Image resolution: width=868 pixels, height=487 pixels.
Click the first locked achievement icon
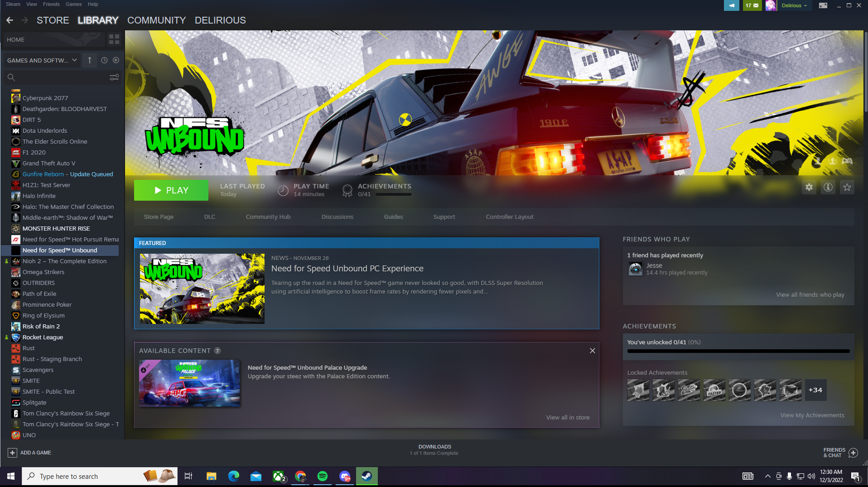(x=638, y=390)
